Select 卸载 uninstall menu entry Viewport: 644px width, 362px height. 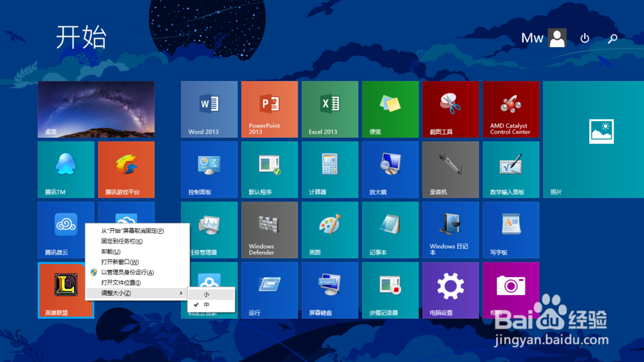click(137, 251)
